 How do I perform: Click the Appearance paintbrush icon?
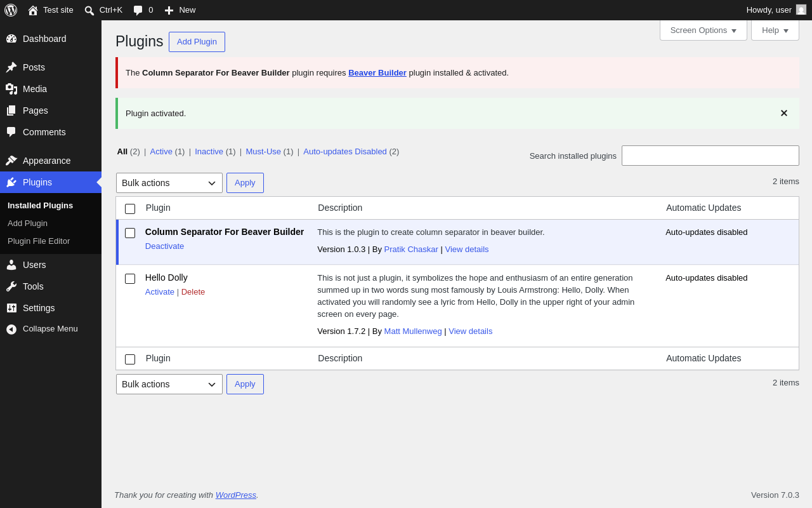point(11,161)
